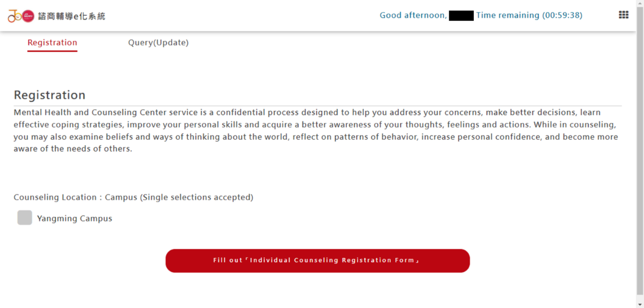Click the Time remaining countdown text
Screen dimensions: 644x308
tap(529, 15)
